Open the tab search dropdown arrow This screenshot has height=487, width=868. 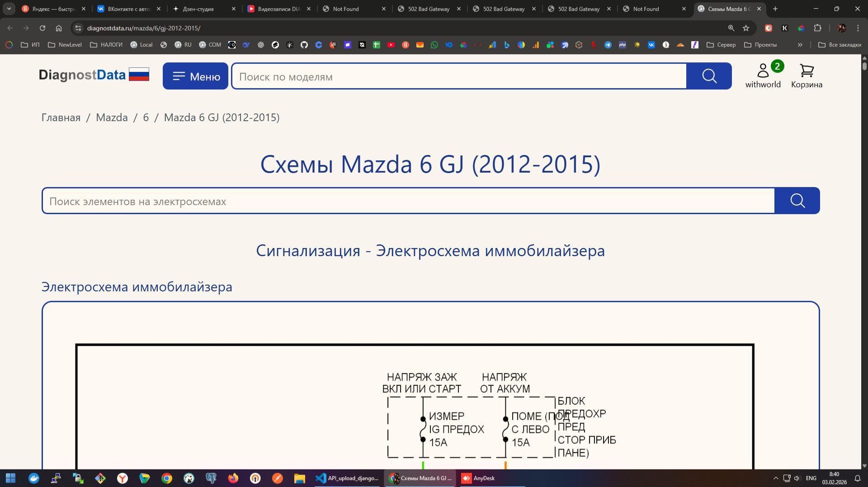pos(9,9)
